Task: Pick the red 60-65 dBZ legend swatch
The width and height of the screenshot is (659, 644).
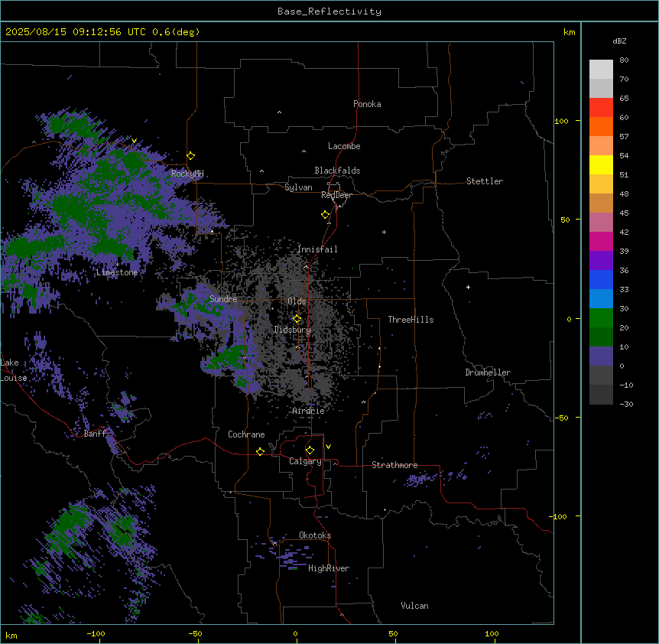Action: pos(601,108)
